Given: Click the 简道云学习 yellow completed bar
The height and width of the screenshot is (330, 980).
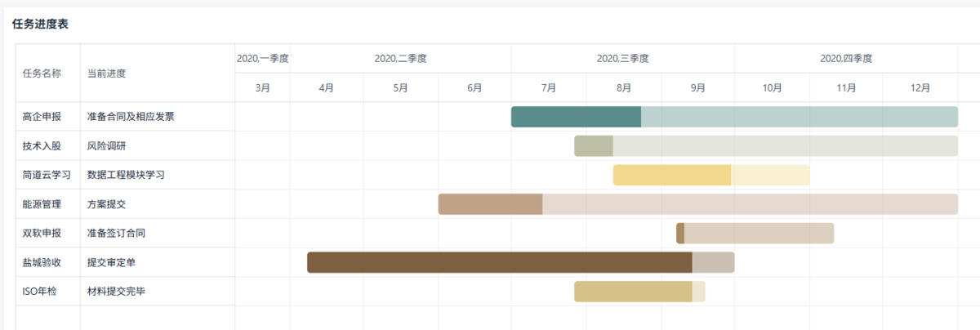Looking at the screenshot, I should tap(672, 175).
